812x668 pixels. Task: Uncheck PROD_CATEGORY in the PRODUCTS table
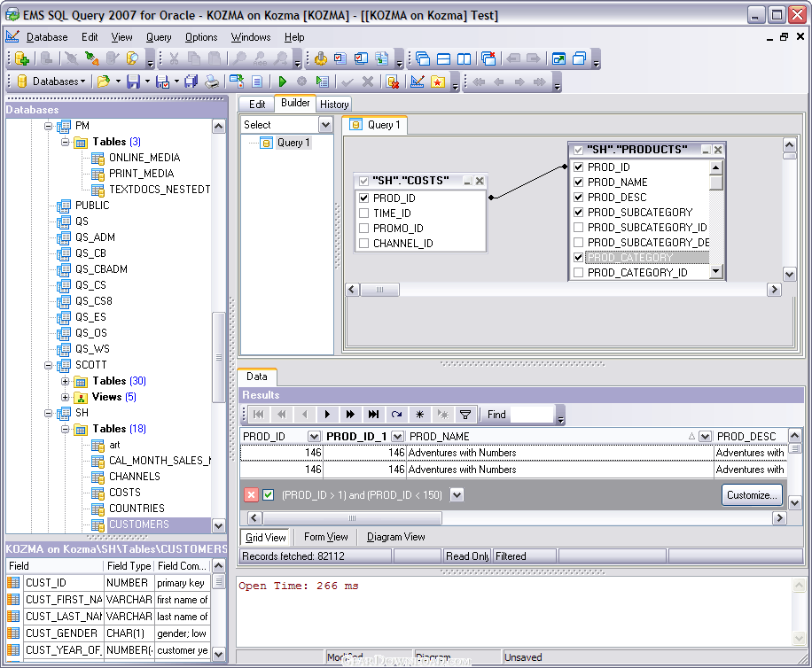579,257
